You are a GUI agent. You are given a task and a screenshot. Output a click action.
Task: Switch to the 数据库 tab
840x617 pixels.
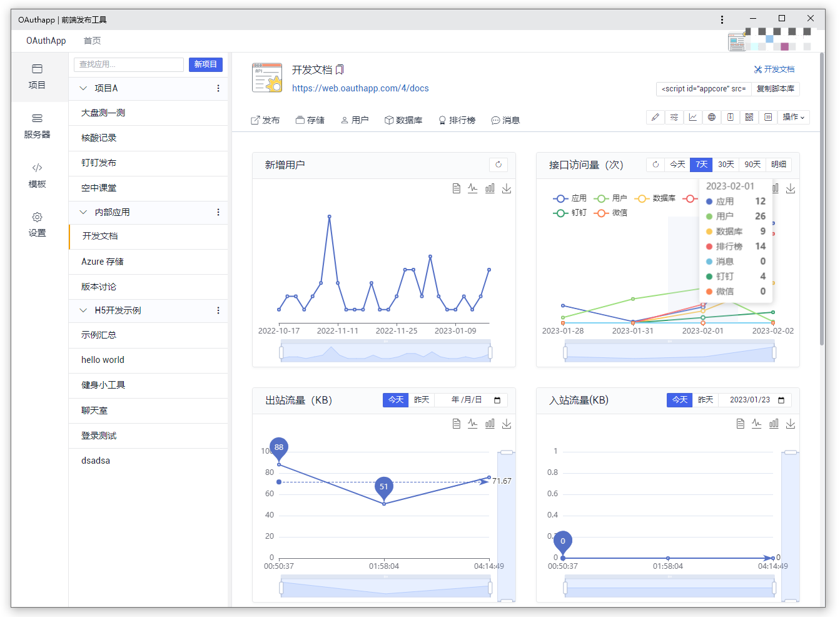click(x=403, y=120)
